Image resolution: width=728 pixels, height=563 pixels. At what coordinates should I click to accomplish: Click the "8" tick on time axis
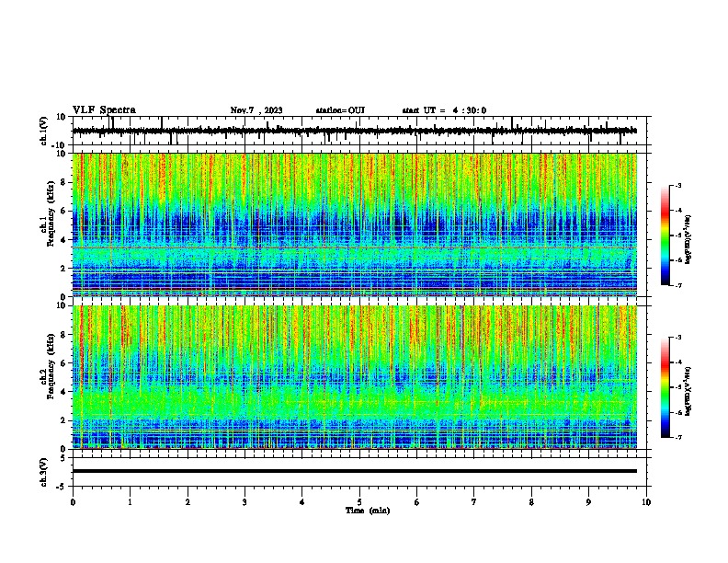point(531,502)
